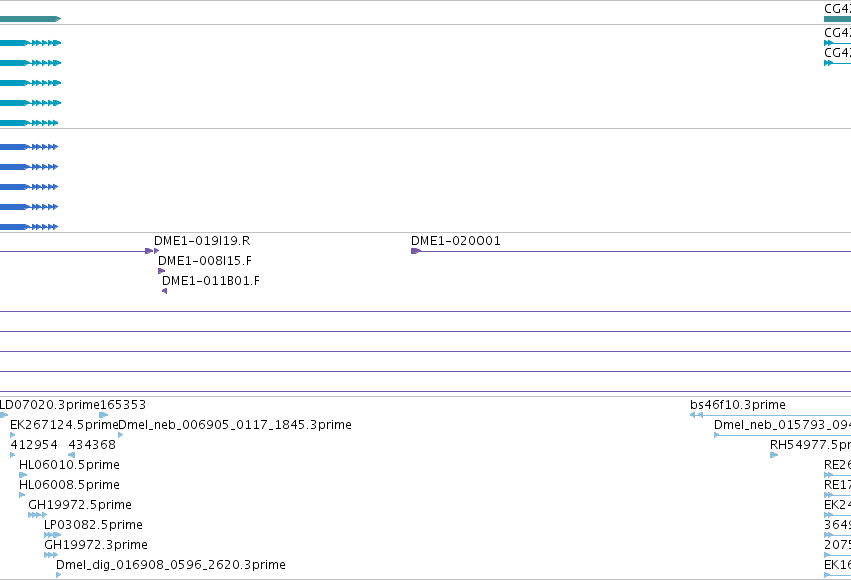
Task: Click the GH19972.3prime EST label
Action: [96, 545]
